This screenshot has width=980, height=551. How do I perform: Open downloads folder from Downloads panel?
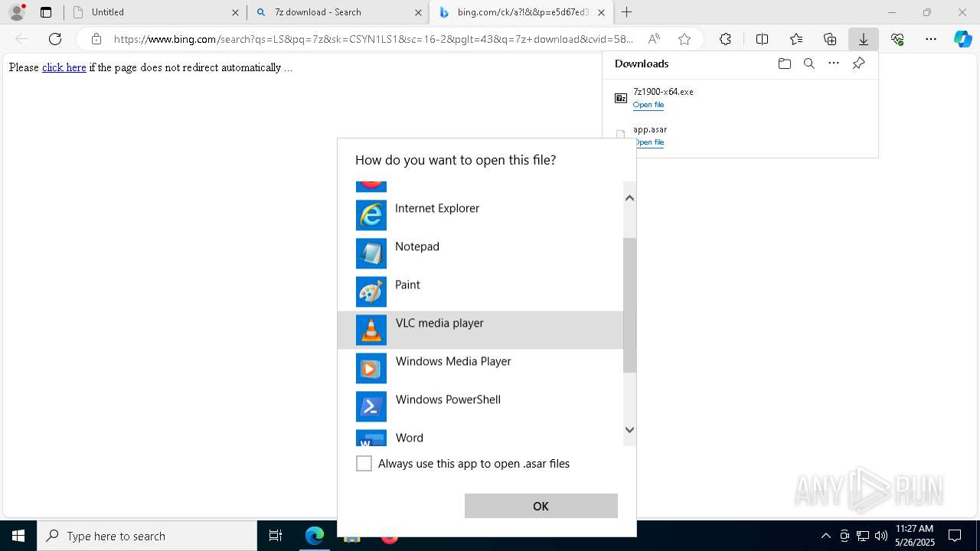(784, 64)
